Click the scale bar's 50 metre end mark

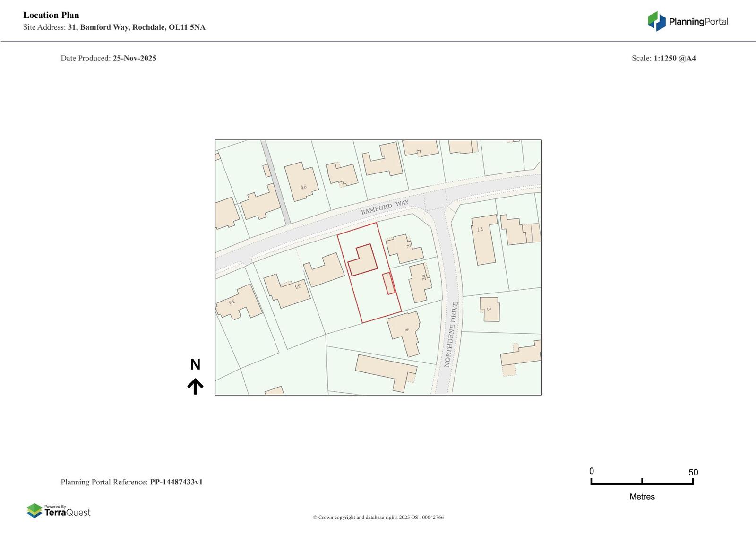point(693,482)
